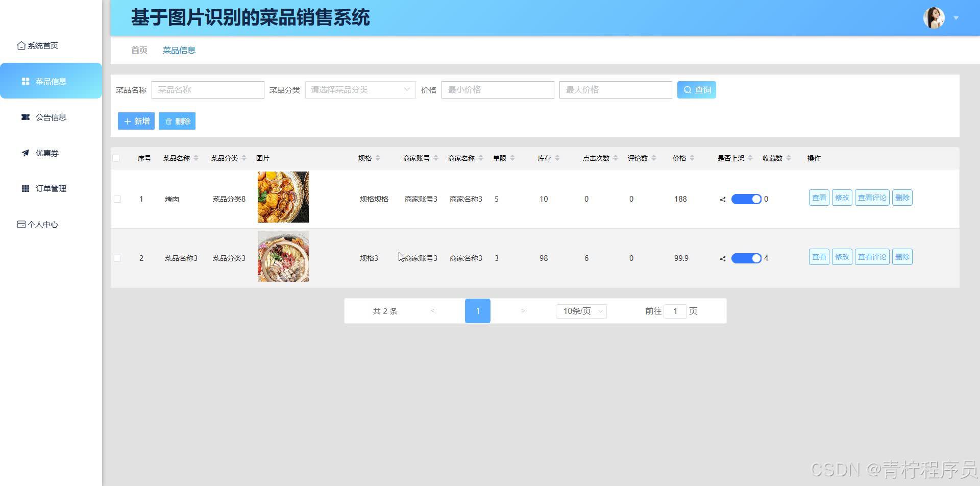
Task: Click the 新增 button to add a dish
Action: pyautogui.click(x=136, y=120)
